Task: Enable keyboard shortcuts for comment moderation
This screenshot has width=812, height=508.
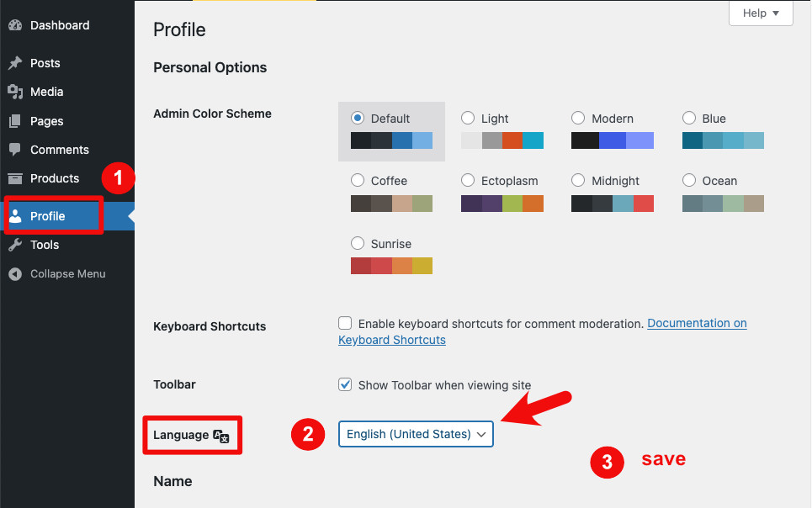Action: (345, 323)
